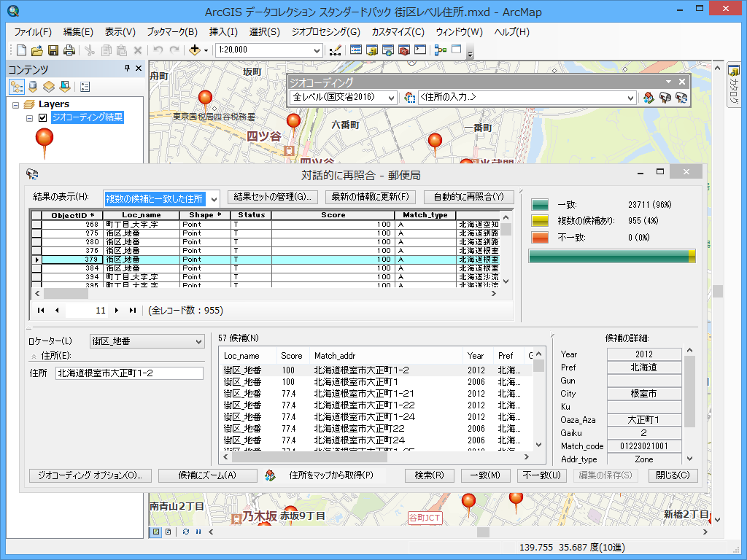Click the green 一致 color swatch
This screenshot has width=747, height=560.
point(540,205)
